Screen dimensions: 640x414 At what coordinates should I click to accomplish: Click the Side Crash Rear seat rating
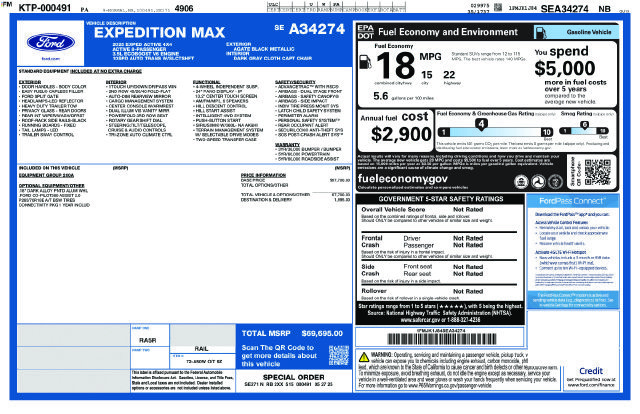click(468, 274)
